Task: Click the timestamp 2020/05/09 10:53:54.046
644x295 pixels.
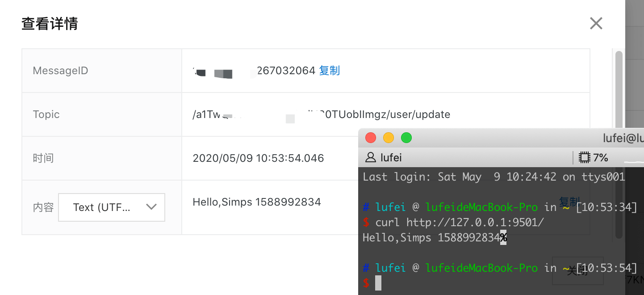Action: [258, 158]
